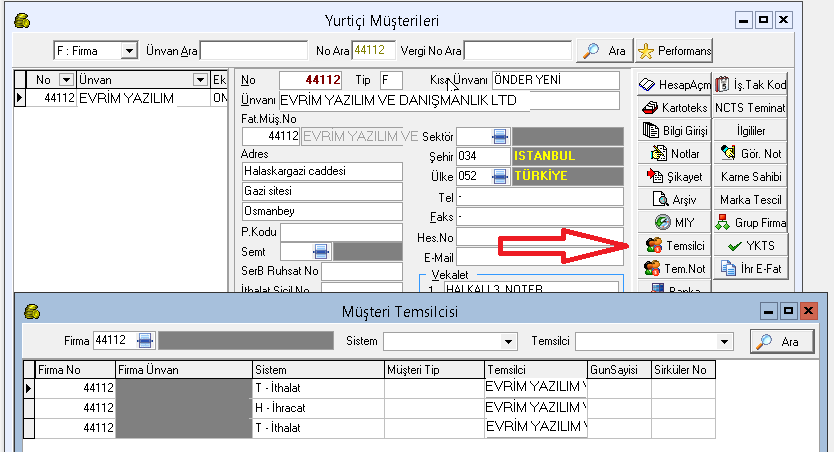Click Ara search in Müşteri Temsilcisi
840x452 pixels.
point(782,342)
